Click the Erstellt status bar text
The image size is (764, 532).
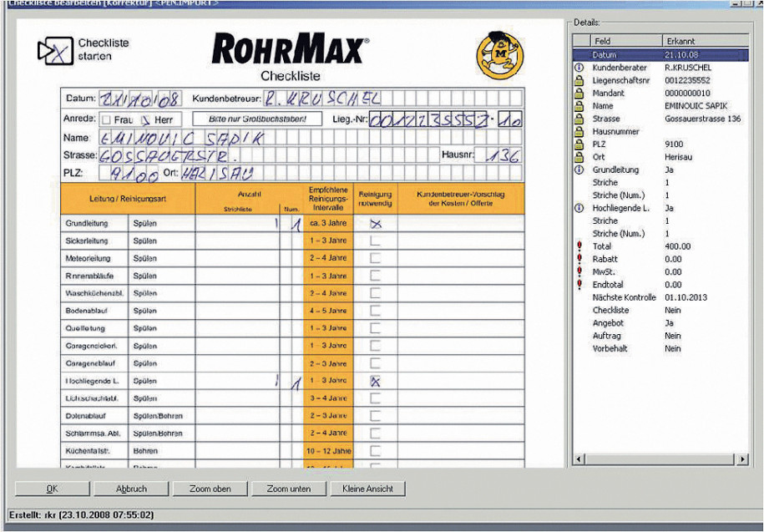pos(81,515)
